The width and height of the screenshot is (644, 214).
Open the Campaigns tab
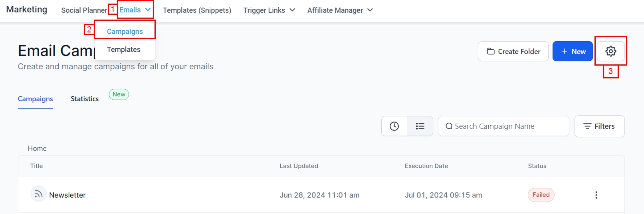point(35,99)
